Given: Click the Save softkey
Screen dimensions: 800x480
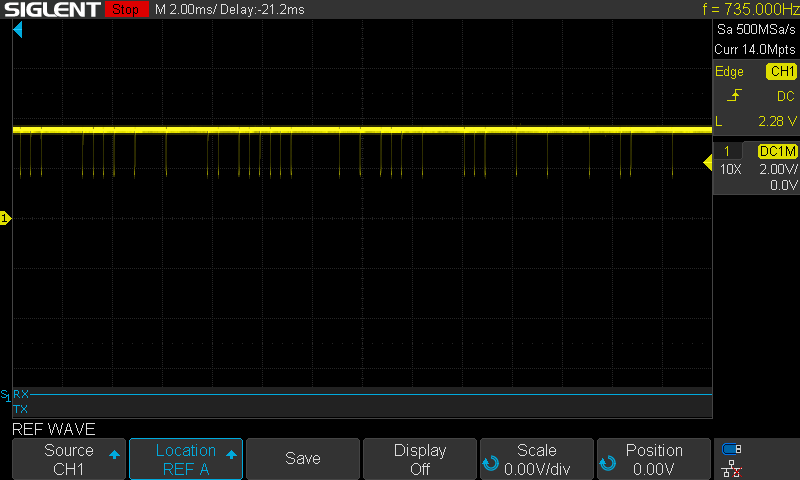Looking at the screenshot, I should pyautogui.click(x=303, y=459).
